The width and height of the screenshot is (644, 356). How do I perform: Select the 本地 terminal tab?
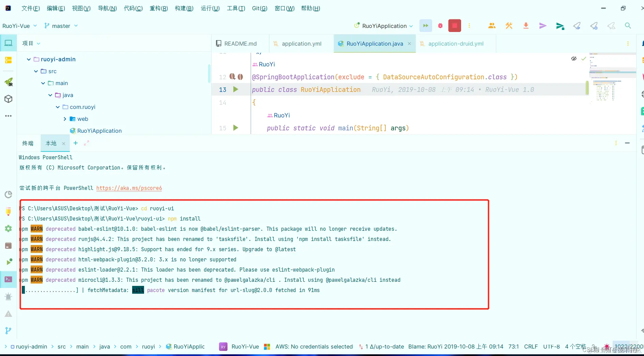(51, 143)
